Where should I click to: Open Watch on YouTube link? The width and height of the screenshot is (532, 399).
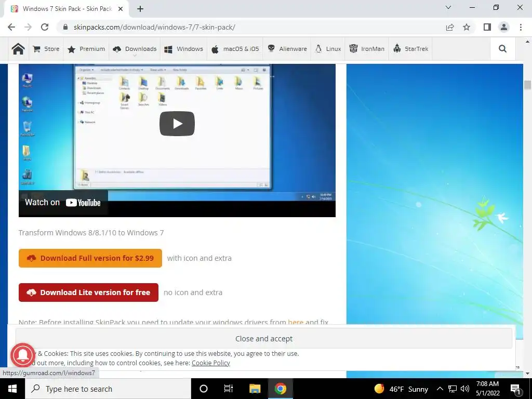click(63, 203)
